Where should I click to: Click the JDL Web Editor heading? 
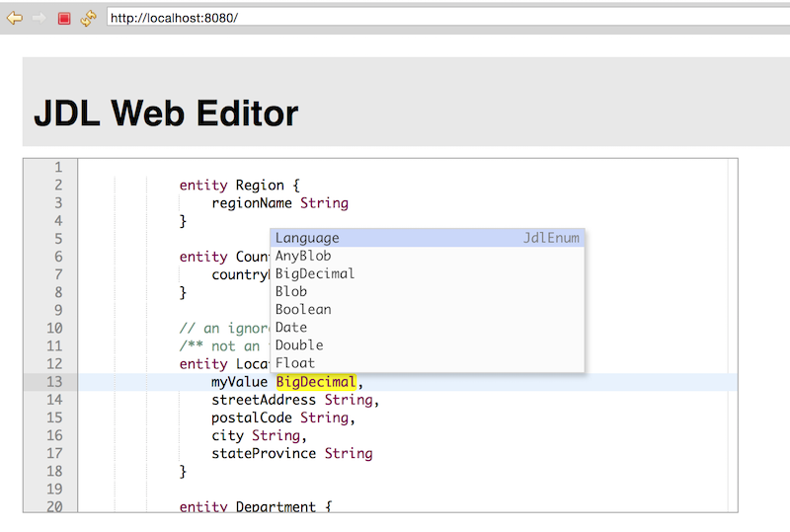tap(166, 114)
